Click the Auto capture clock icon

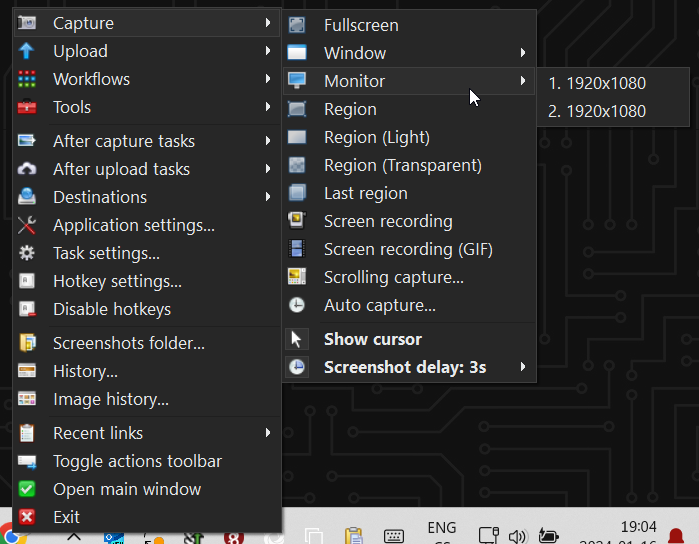pyautogui.click(x=297, y=305)
